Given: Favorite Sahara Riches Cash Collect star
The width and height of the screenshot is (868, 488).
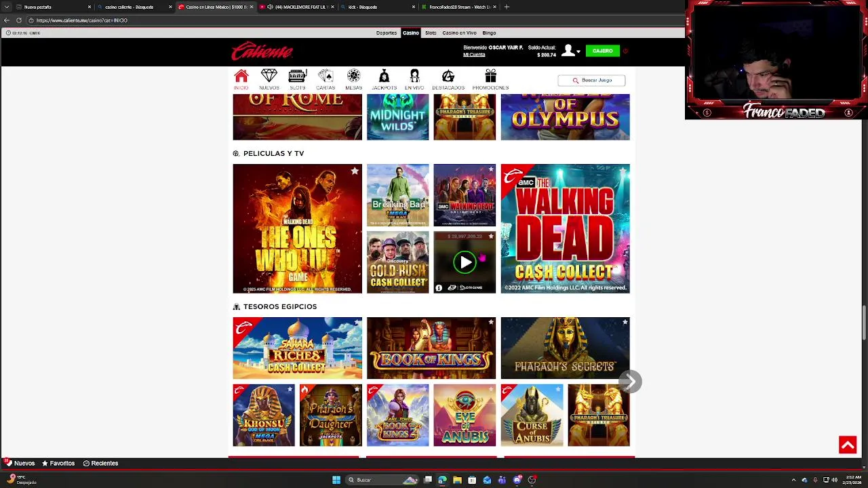Looking at the screenshot, I should tap(357, 323).
